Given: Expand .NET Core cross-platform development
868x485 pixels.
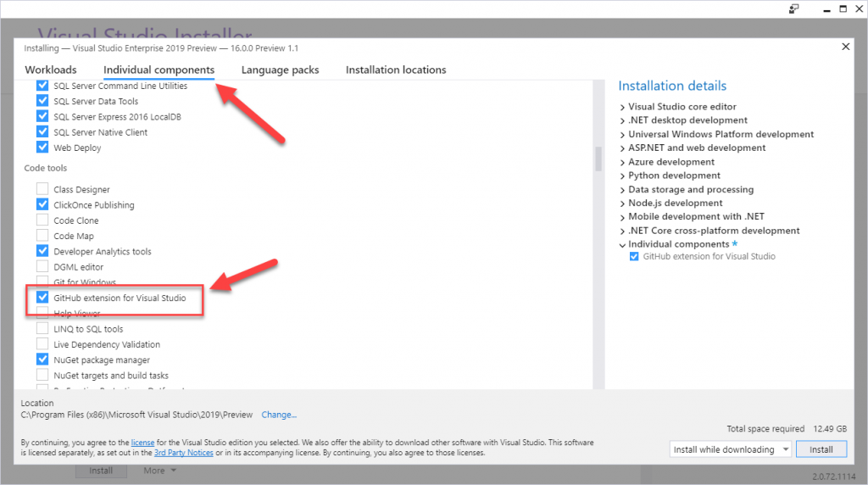Looking at the screenshot, I should (622, 231).
